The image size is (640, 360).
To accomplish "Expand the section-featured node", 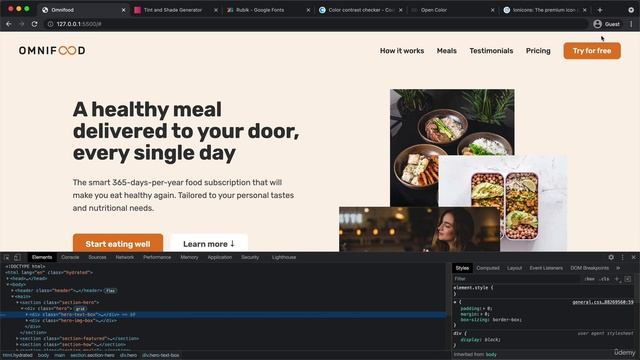I will click(x=18, y=338).
